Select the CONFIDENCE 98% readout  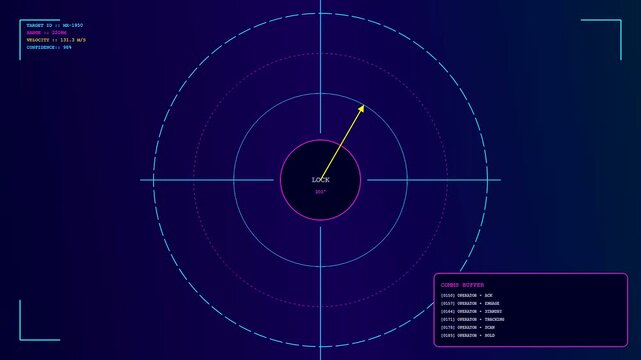tap(49, 47)
